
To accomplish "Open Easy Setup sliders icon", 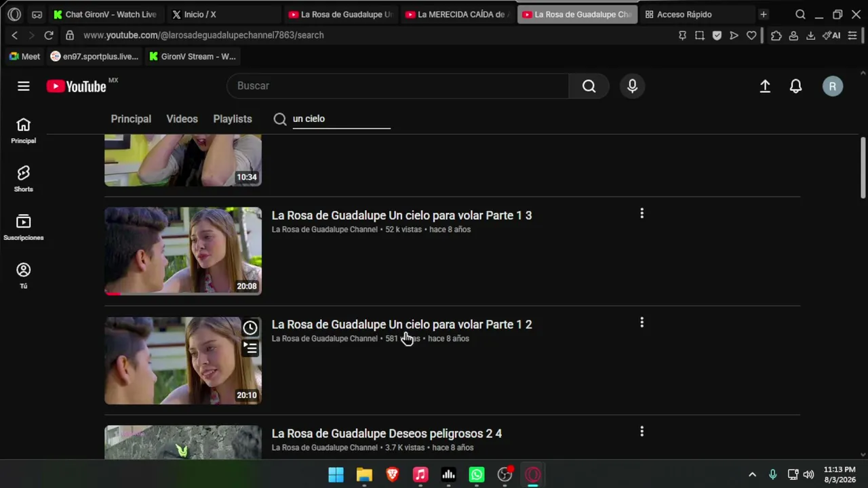I will (852, 35).
